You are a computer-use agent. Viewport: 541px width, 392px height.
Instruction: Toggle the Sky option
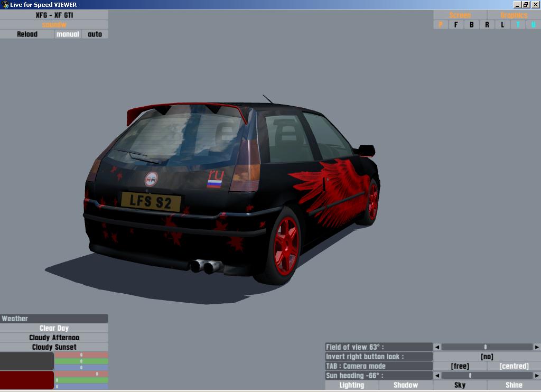pos(460,385)
